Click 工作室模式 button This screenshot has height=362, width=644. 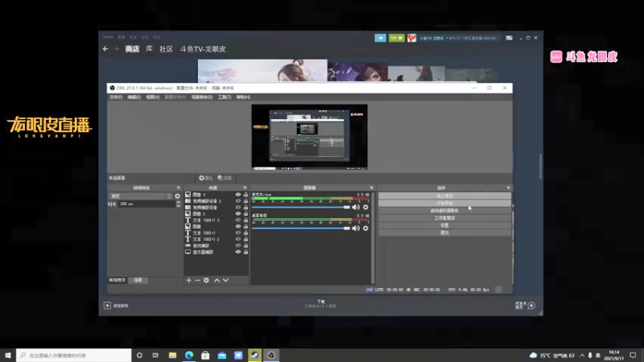[444, 218]
